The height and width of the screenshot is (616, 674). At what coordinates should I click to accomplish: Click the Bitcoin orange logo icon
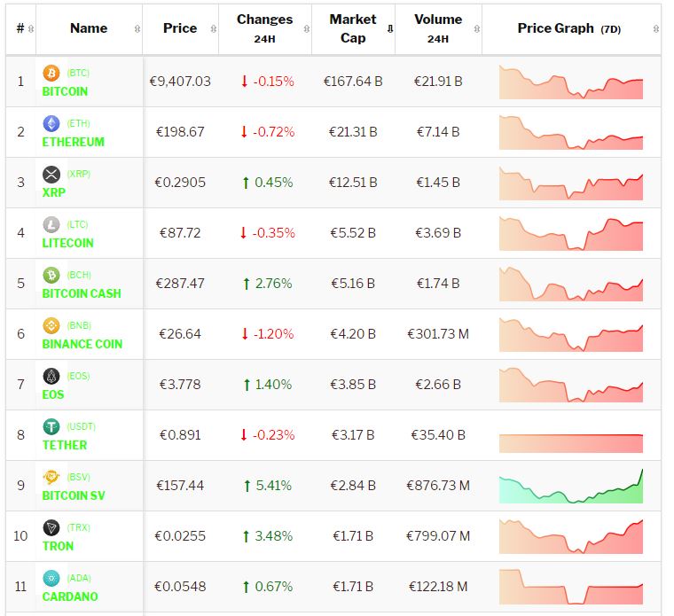click(51, 73)
